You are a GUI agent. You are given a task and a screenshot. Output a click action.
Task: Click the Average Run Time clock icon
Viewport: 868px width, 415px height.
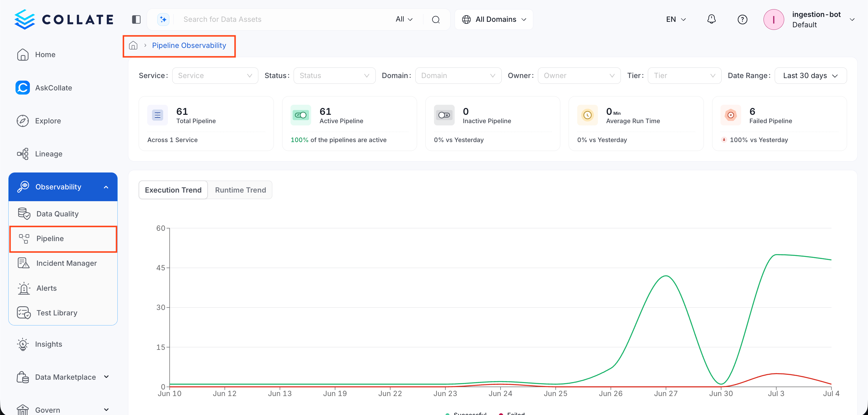pos(587,115)
